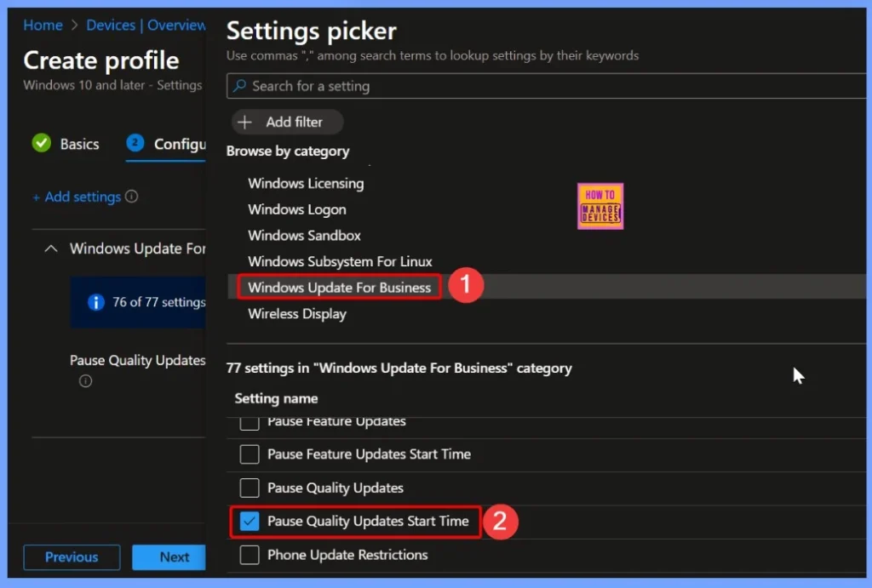Uncheck Pause Quality Updates Start Time
The width and height of the screenshot is (872, 588).
click(x=250, y=521)
